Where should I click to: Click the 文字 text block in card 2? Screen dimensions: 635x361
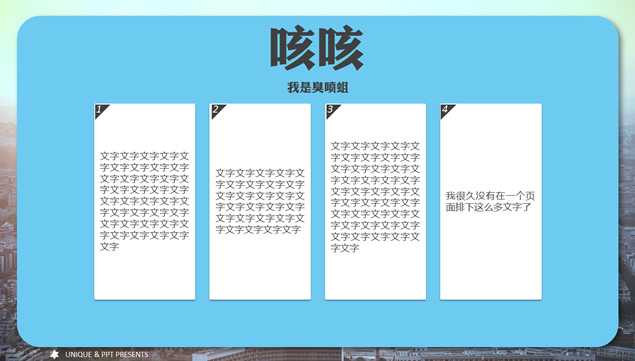tap(260, 201)
